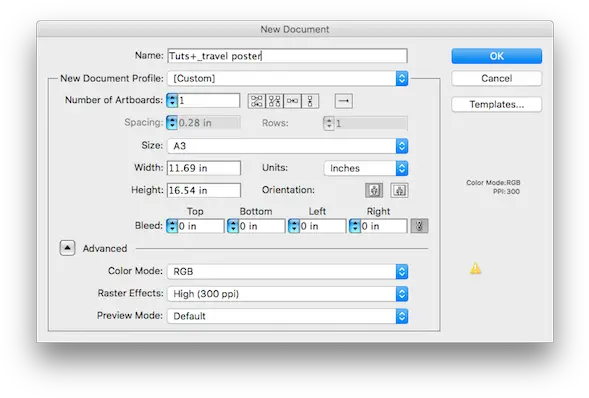
Task: Select the Arrange by Row artboard icon
Action: (x=292, y=101)
